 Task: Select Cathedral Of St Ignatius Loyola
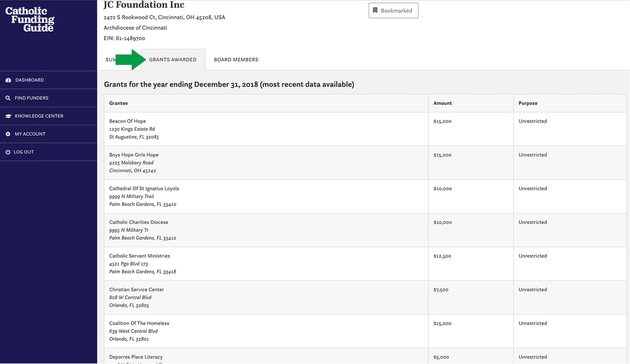(144, 189)
